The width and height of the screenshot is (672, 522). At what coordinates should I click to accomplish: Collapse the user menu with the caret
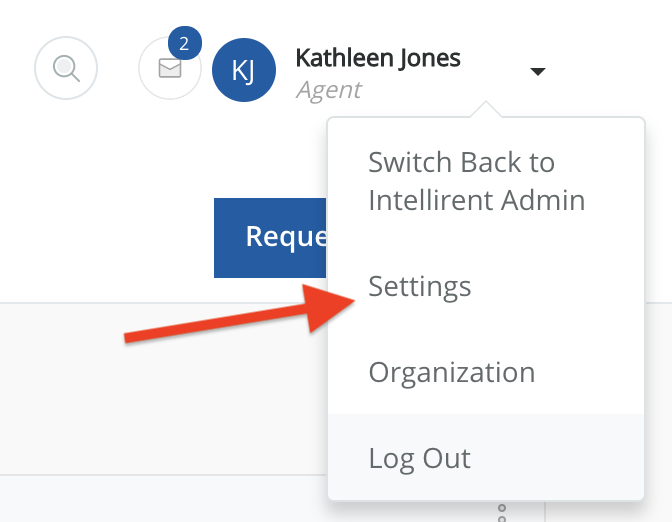coord(537,71)
